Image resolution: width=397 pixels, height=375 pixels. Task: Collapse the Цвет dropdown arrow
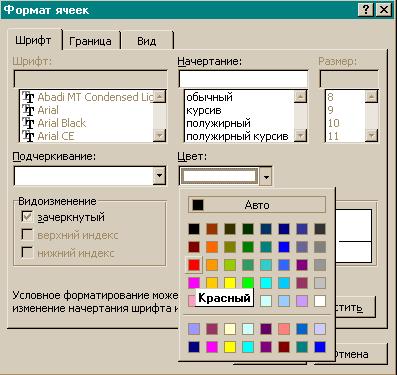coord(266,176)
